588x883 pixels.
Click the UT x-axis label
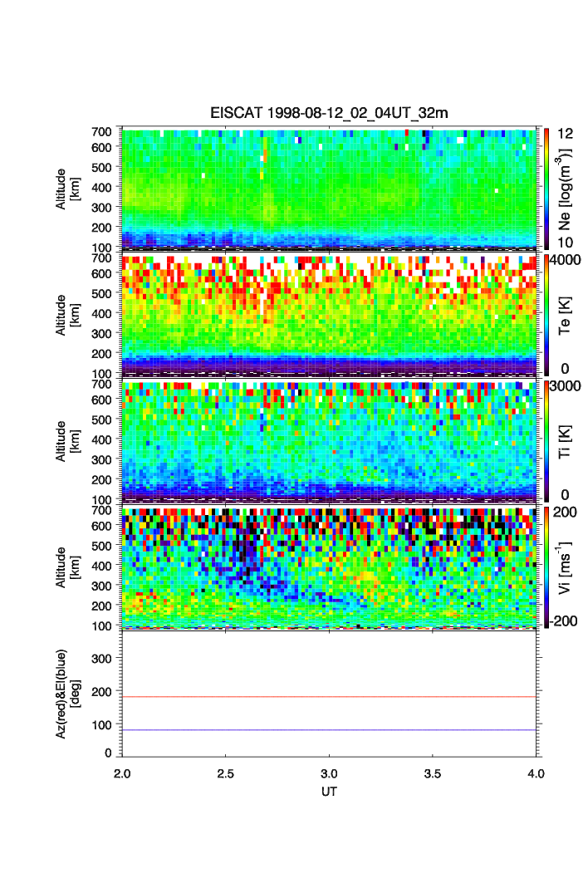[x=329, y=791]
